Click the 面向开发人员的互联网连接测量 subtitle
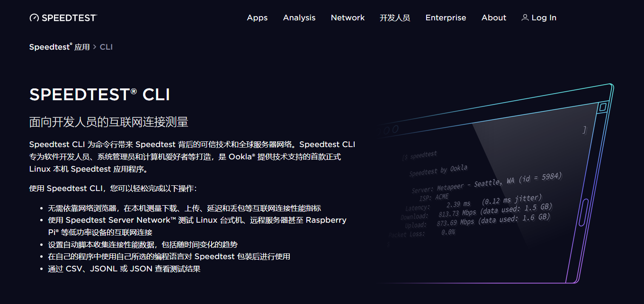The width and height of the screenshot is (644, 304). (108, 122)
